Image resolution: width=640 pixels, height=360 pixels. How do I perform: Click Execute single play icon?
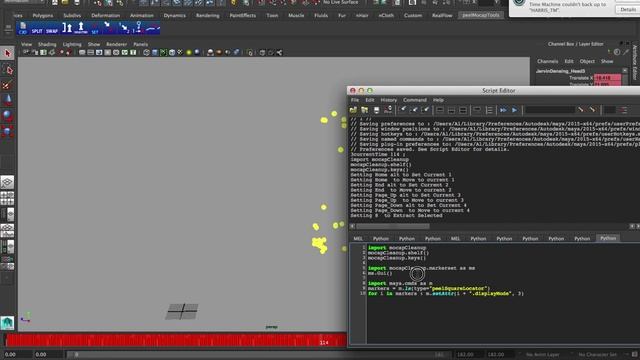(514, 110)
